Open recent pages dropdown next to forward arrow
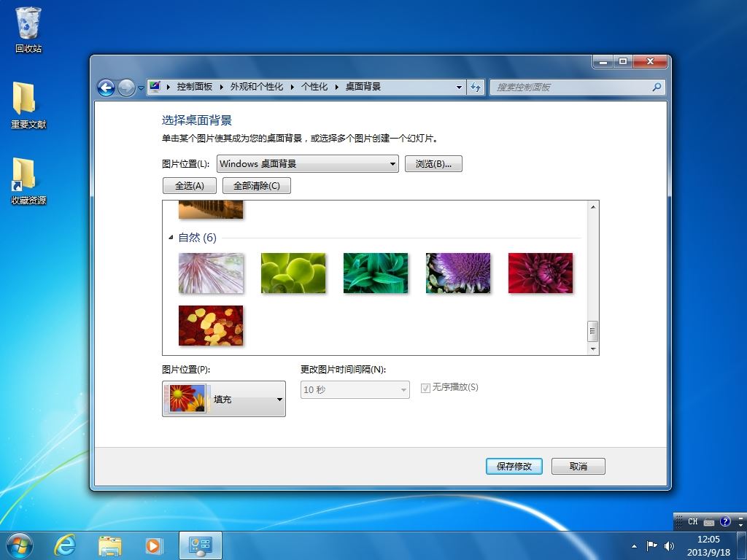Screen dimensions: 747x560 click(141, 87)
